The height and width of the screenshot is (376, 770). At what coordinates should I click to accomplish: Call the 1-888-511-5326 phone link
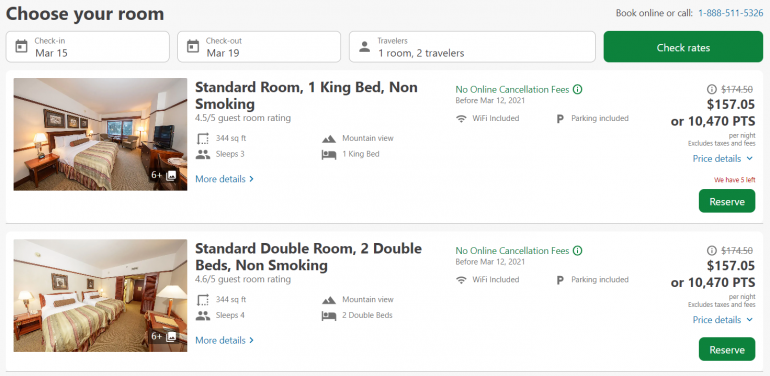pyautogui.click(x=731, y=13)
